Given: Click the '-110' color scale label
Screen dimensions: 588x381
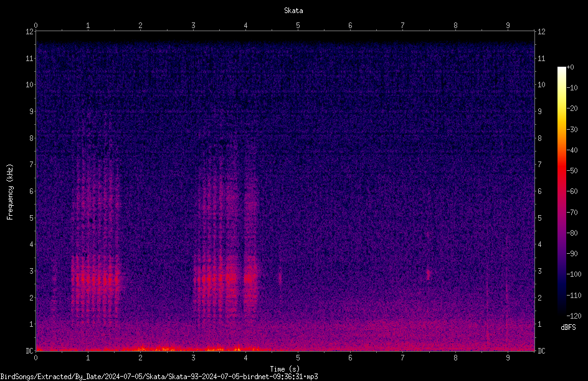Looking at the screenshot, I should point(574,296).
